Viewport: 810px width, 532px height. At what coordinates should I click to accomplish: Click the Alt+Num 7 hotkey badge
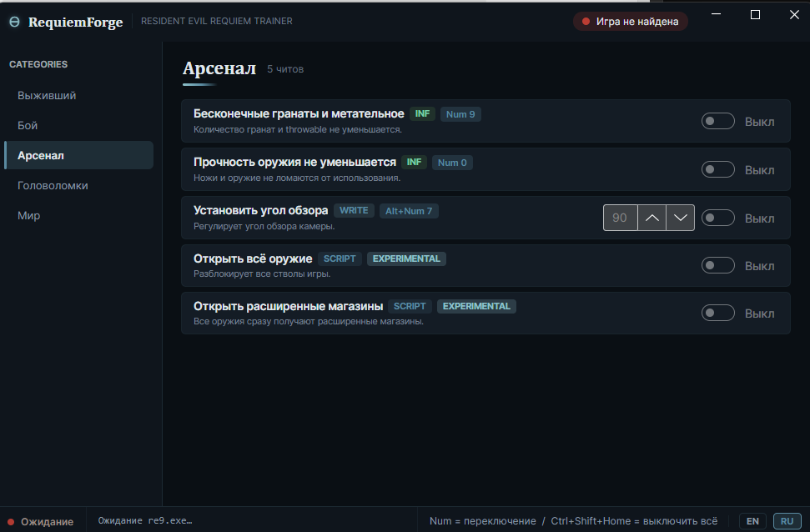point(409,211)
